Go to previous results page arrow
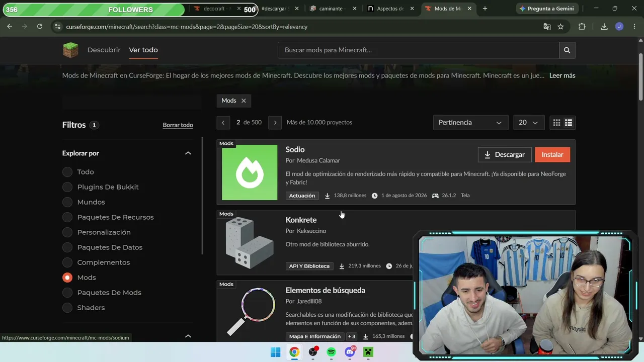Screen dimensions: 644x362 coord(223,123)
